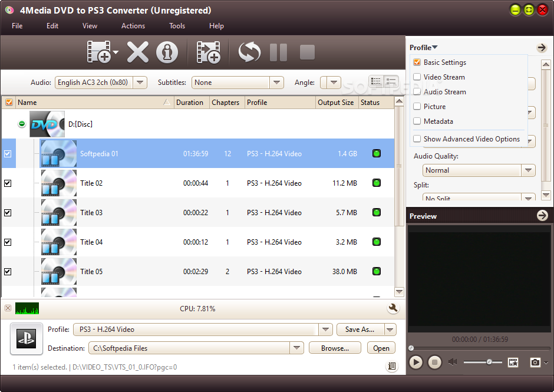
Task: Stop the preview playback
Action: (434, 362)
